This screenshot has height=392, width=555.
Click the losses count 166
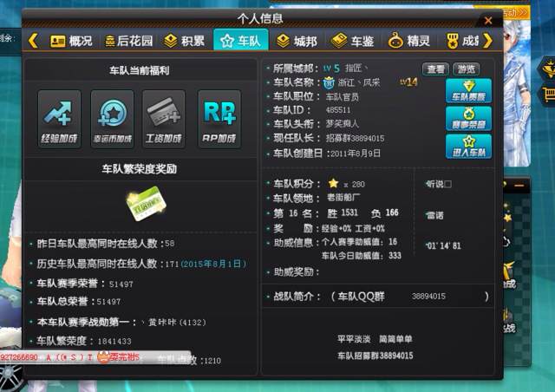point(392,212)
